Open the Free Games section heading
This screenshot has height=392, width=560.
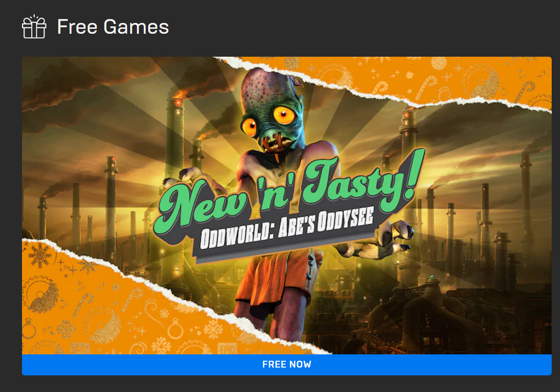pyautogui.click(x=113, y=27)
